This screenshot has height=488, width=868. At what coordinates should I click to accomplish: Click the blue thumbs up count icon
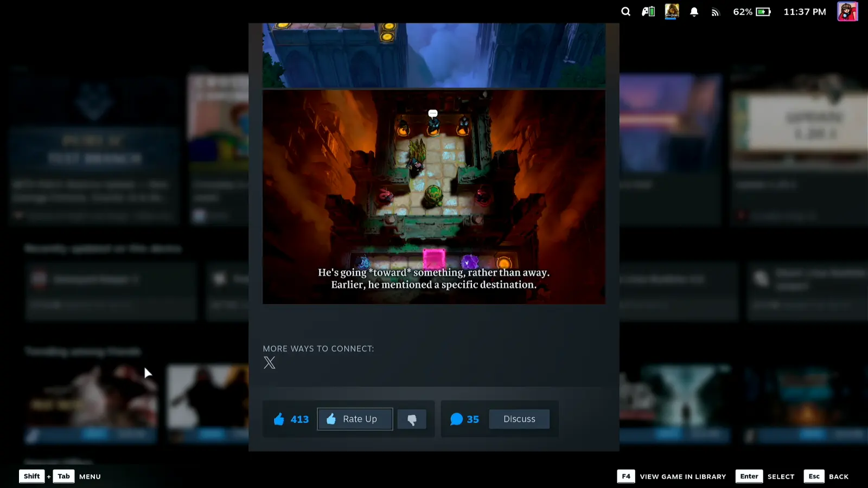(279, 419)
